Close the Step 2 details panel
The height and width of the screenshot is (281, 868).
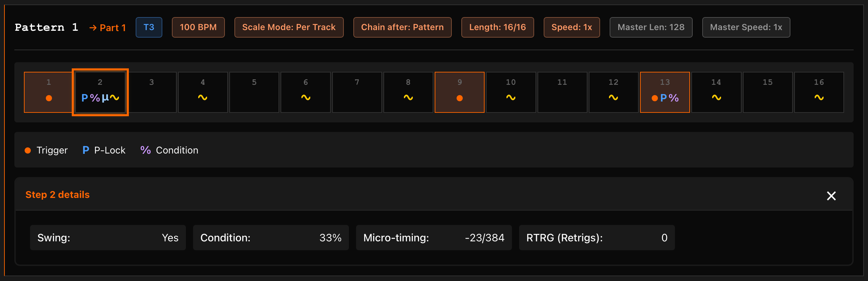[831, 196]
